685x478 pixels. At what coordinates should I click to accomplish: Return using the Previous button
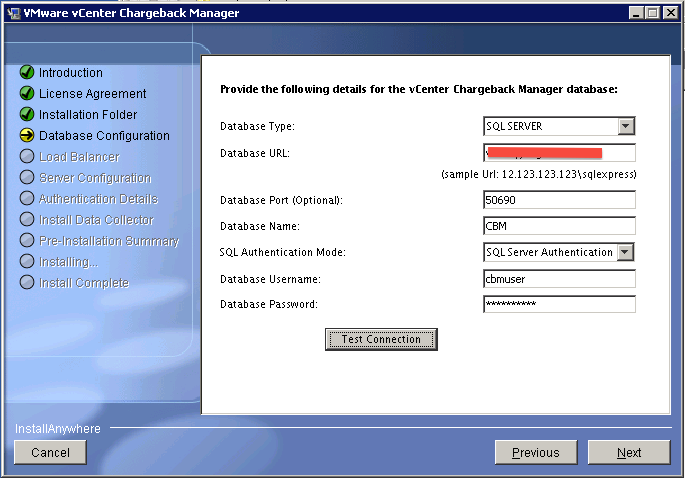click(536, 453)
